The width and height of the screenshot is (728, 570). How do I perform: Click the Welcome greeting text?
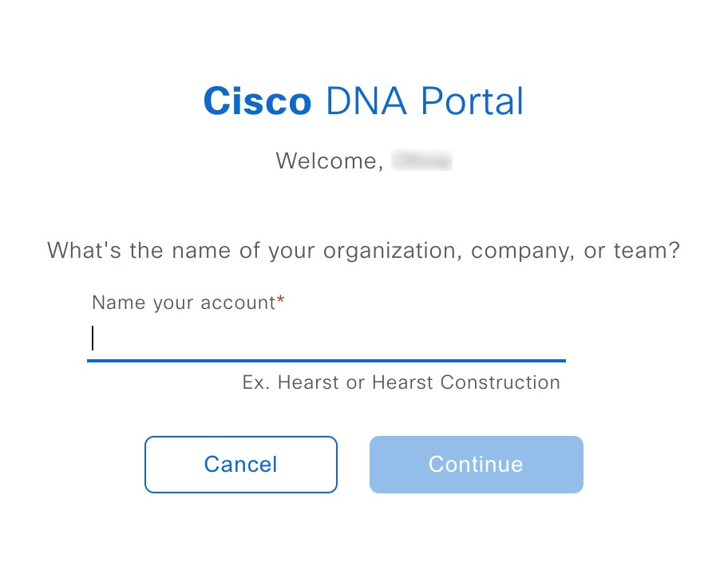(330, 160)
